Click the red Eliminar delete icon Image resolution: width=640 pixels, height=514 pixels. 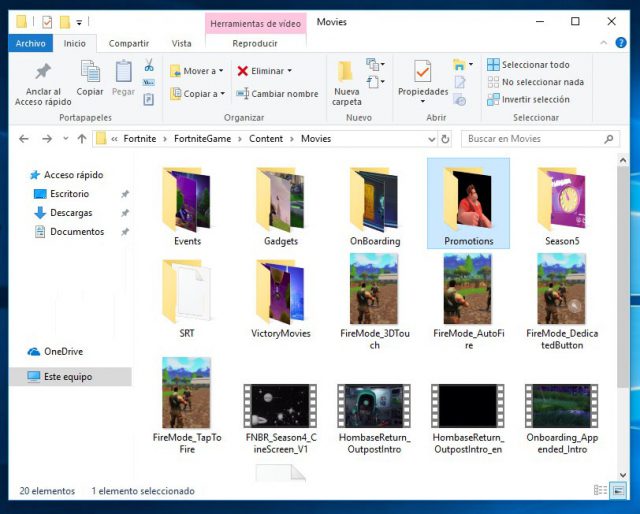point(243,71)
